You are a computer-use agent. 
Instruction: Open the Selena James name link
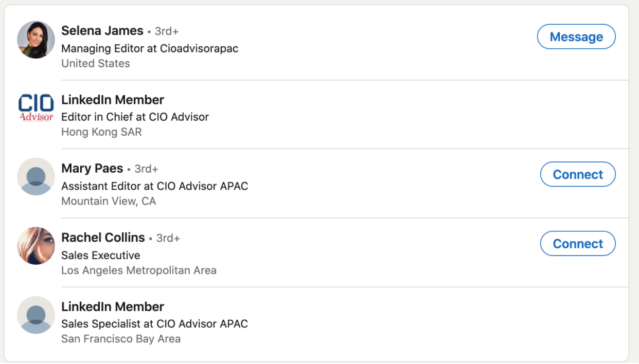[x=102, y=30]
